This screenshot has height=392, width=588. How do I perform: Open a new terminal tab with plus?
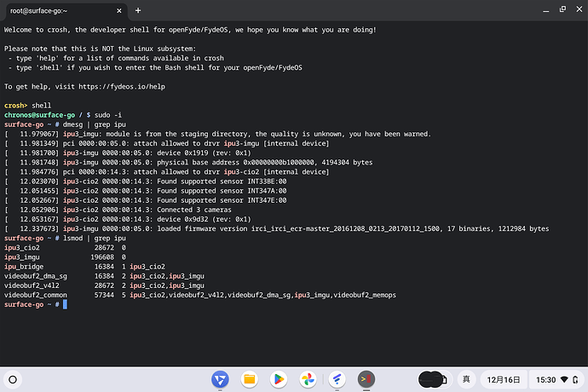point(140,12)
